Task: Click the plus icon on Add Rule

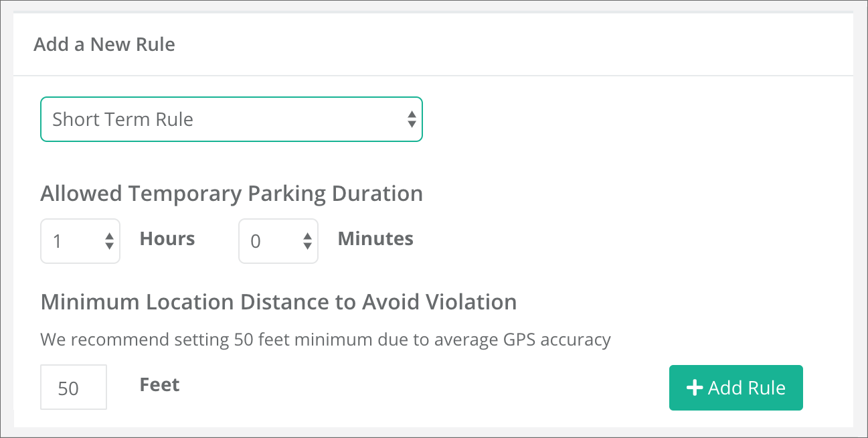Action: click(x=695, y=388)
